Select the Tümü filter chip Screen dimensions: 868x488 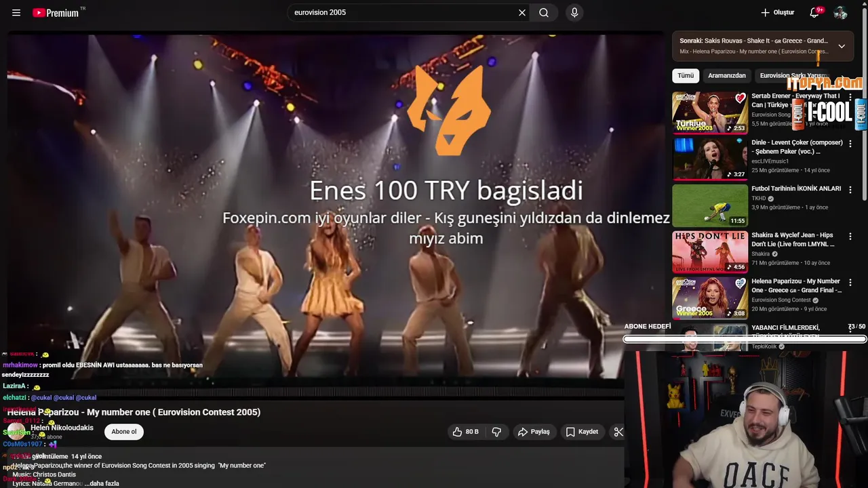point(686,76)
